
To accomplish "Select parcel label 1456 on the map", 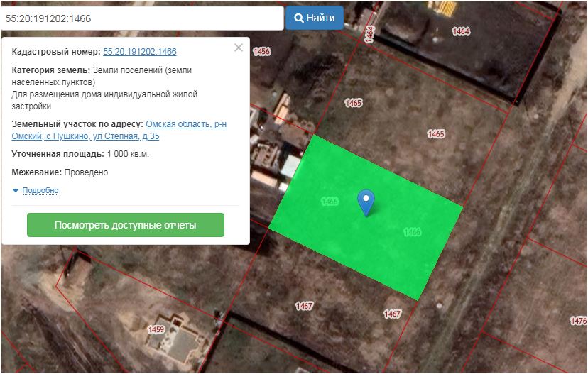I will [x=261, y=51].
